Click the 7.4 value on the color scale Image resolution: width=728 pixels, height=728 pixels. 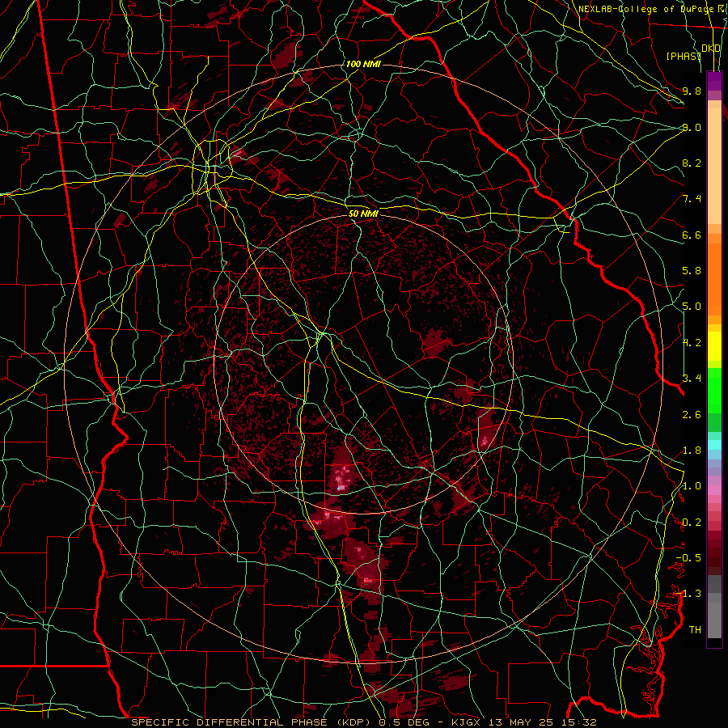coord(692,199)
